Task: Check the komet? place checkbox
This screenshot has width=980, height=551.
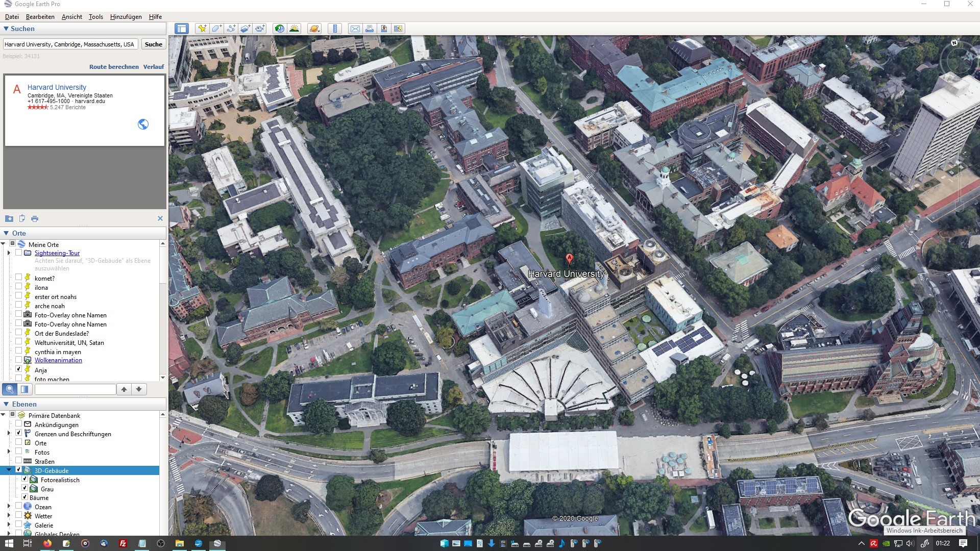Action: click(x=19, y=277)
